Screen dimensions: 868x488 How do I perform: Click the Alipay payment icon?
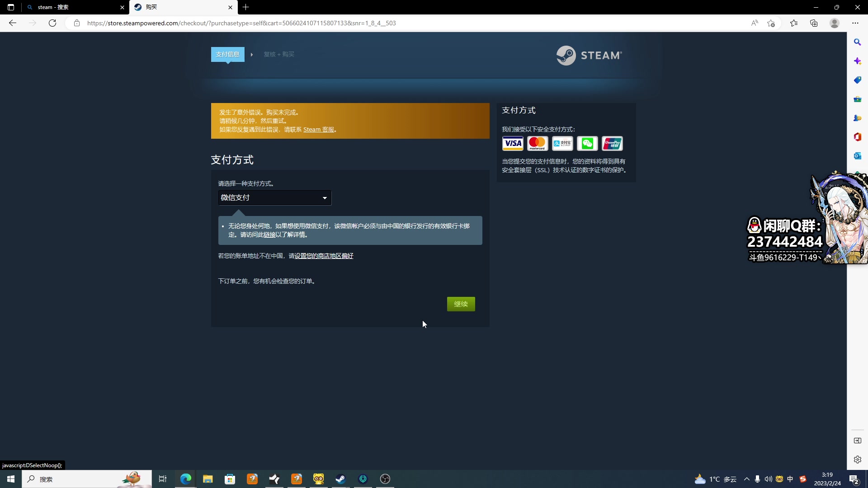tap(562, 144)
